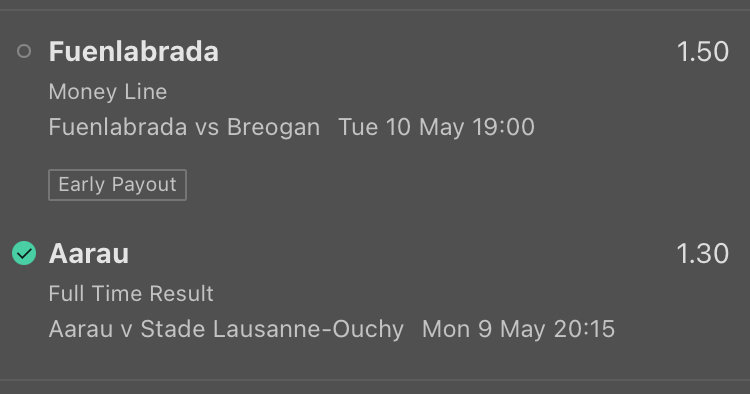Screen dimensions: 750x394
Task: Click the Tue 10 May date
Action: click(x=401, y=127)
